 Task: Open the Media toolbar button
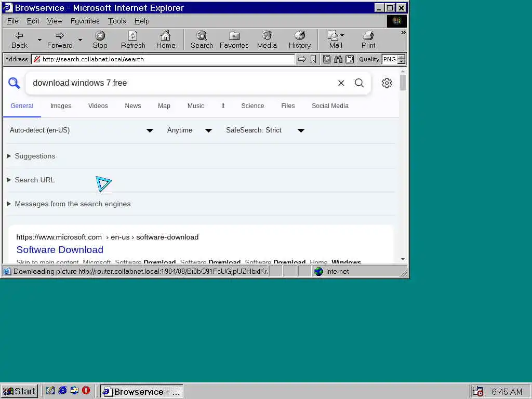click(267, 40)
